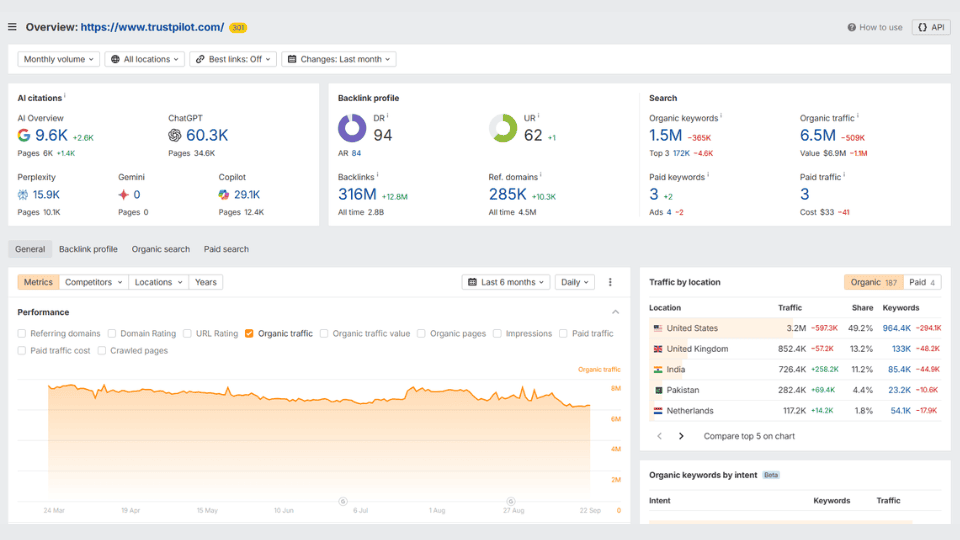Open the 6.5M organic traffic value
Image resolution: width=960 pixels, height=540 pixels.
coord(817,135)
